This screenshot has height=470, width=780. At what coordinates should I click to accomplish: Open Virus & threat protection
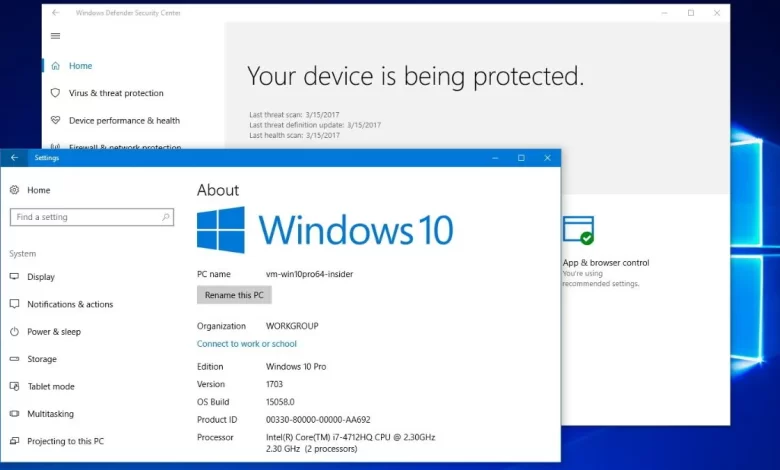(116, 93)
